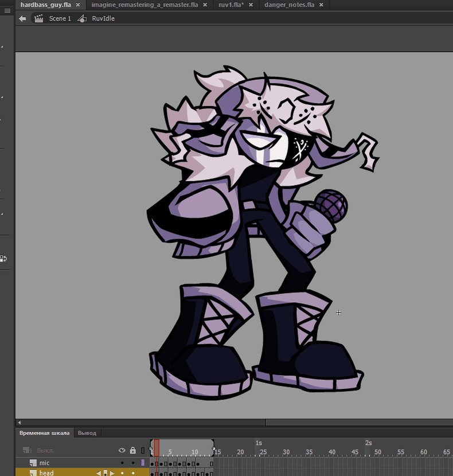453x476 pixels.
Task: Close ruv1.fla* tab
Action: coord(251,5)
